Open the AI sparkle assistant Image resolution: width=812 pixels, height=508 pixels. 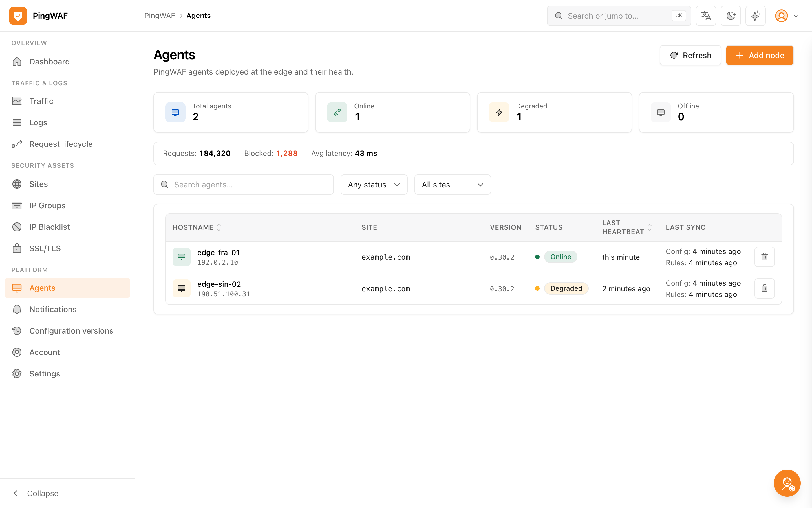756,16
